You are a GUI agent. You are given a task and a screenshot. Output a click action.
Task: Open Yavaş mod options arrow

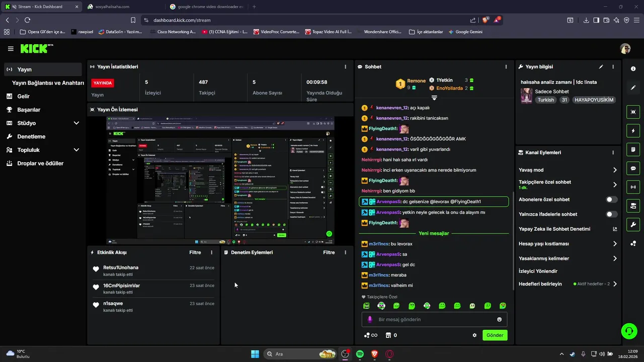pos(615,170)
